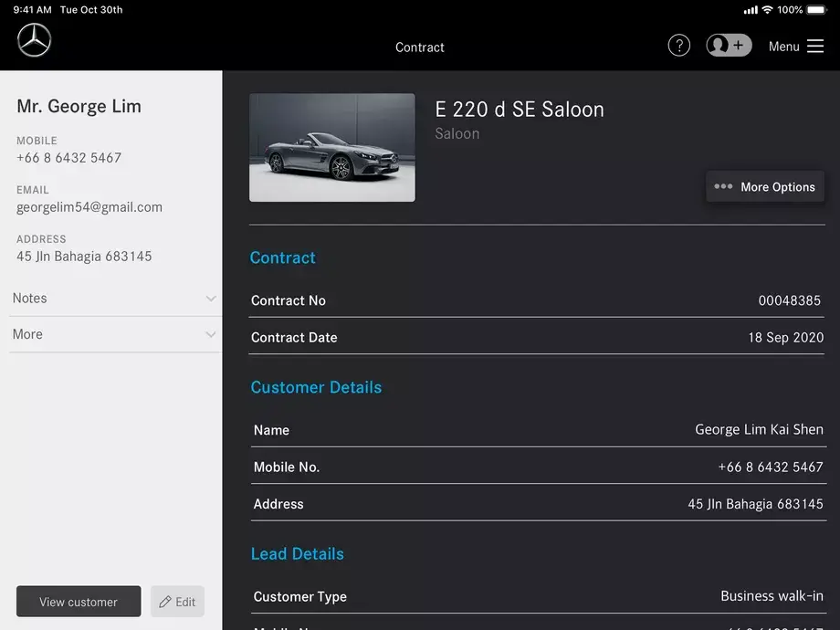Tap the 9:41 AM clock in status bar
840x630 pixels.
point(33,10)
